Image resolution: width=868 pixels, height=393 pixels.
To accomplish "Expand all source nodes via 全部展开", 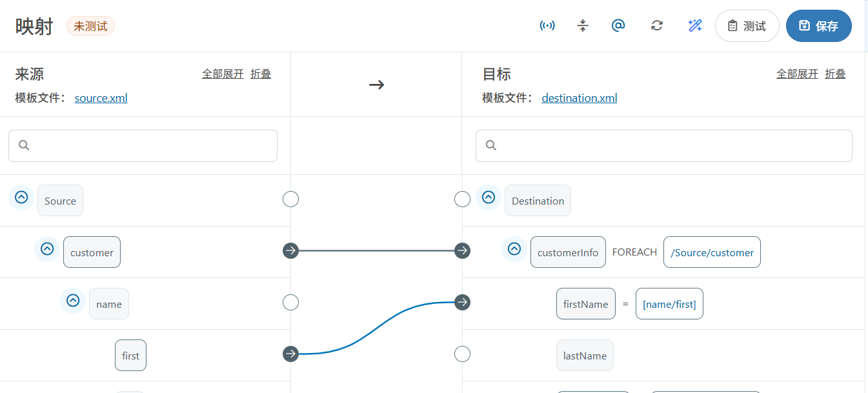I will [x=223, y=74].
